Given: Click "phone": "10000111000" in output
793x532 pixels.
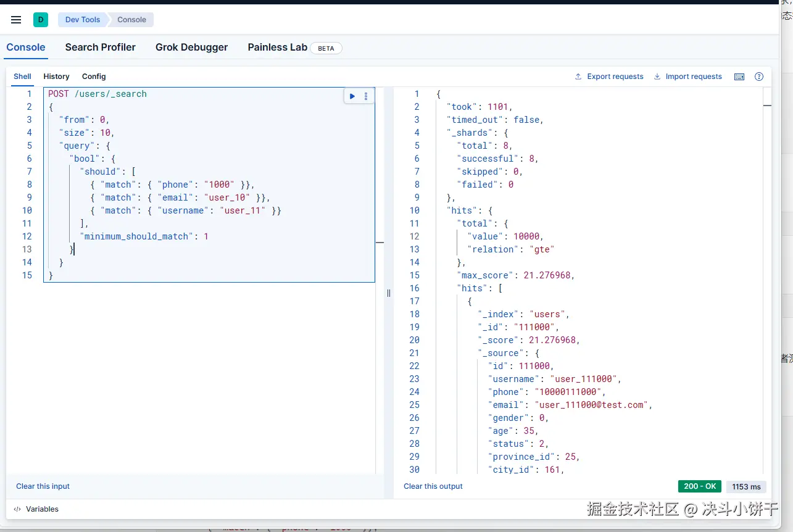Looking at the screenshot, I should coord(546,392).
